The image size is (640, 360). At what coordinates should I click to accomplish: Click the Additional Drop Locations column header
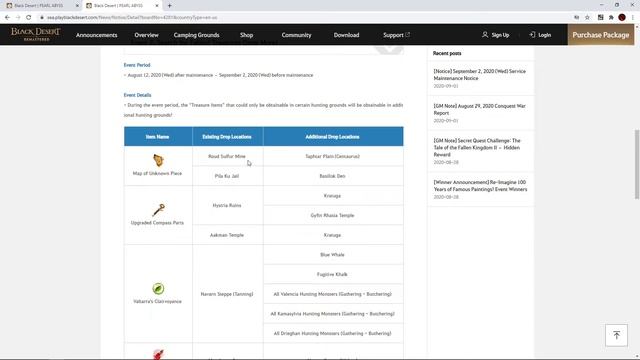coord(332,137)
